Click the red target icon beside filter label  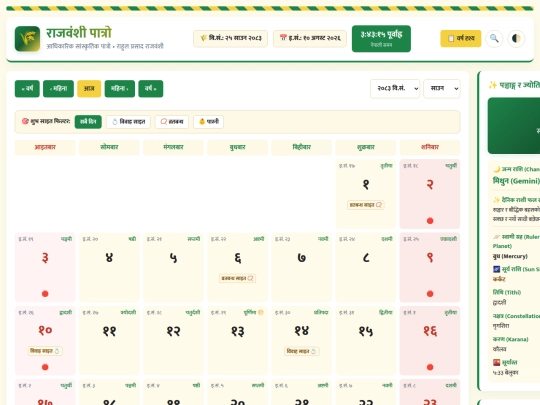[25, 121]
